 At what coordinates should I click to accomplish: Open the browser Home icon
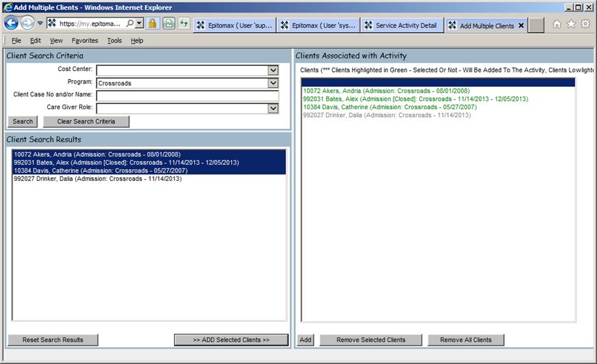tap(557, 24)
